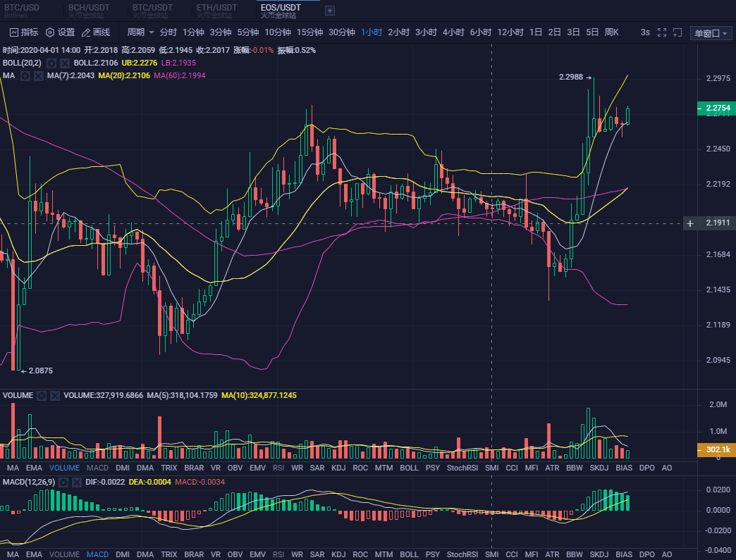Select the 4小时 timeframe
Viewport: 736px width, 560px height.
(453, 32)
